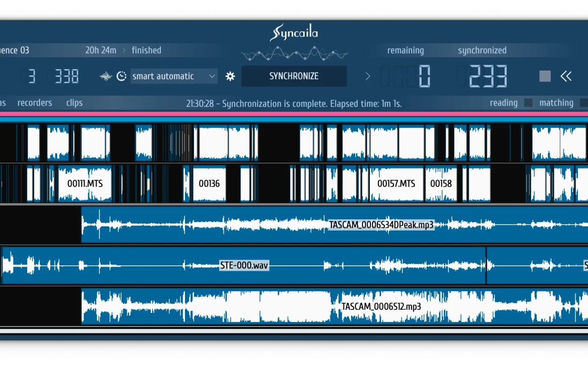Select the 00157.MTS clip
The height and width of the screenshot is (366, 588).
396,184
